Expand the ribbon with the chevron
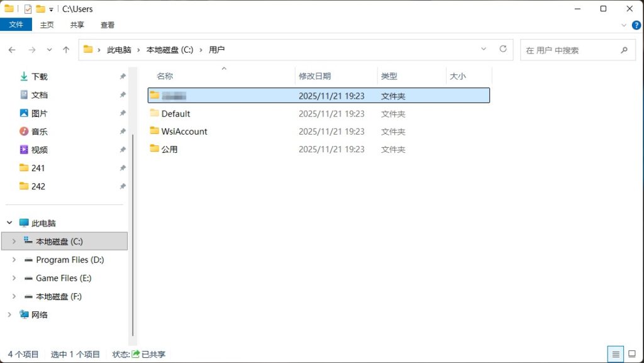This screenshot has height=363, width=644. coord(624,25)
